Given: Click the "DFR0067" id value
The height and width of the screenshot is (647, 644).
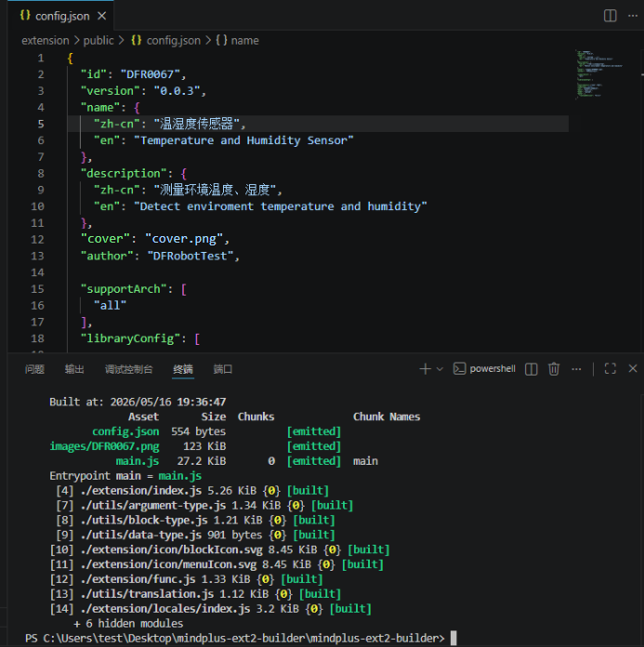Looking at the screenshot, I should point(151,74).
